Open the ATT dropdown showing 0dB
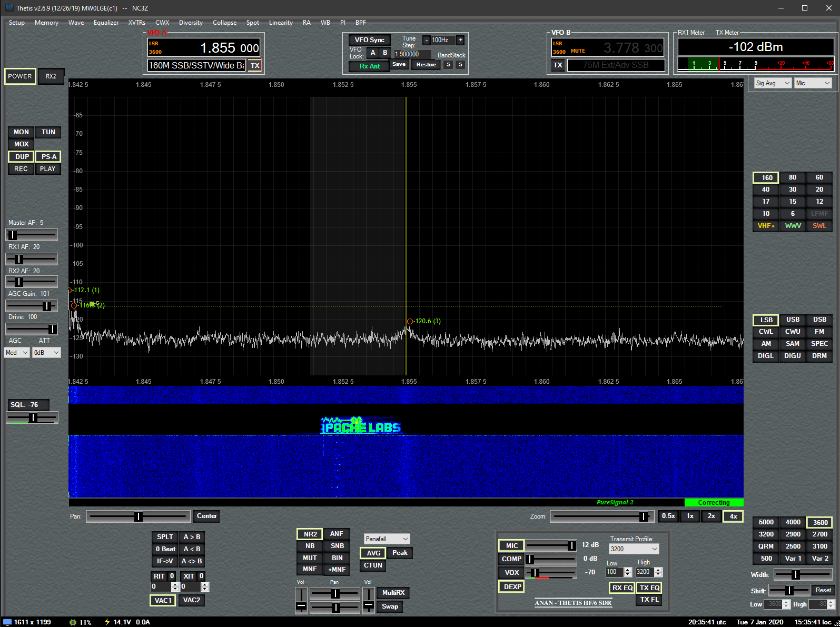 [46, 353]
